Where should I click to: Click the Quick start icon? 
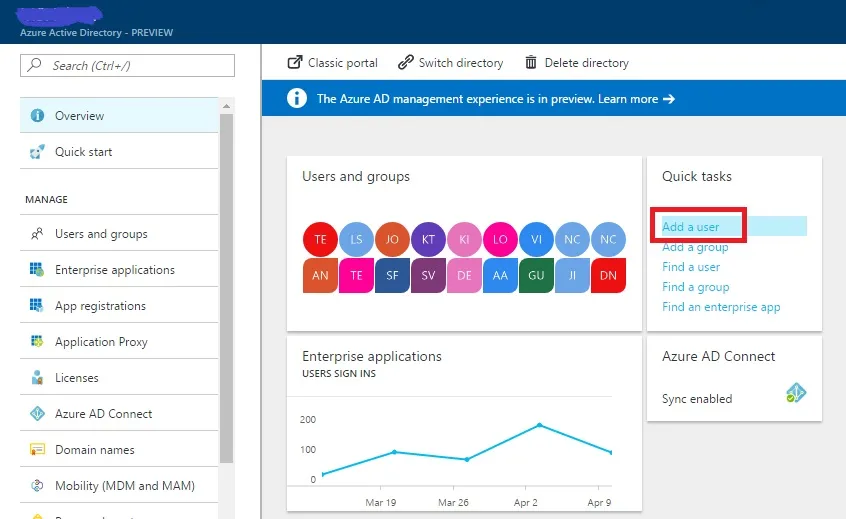pyautogui.click(x=37, y=152)
